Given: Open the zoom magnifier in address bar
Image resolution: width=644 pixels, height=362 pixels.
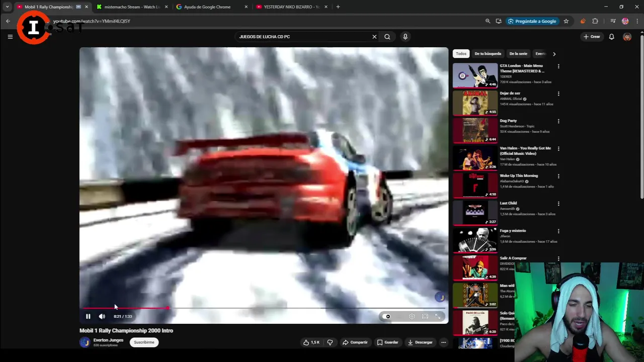Looking at the screenshot, I should point(488,21).
